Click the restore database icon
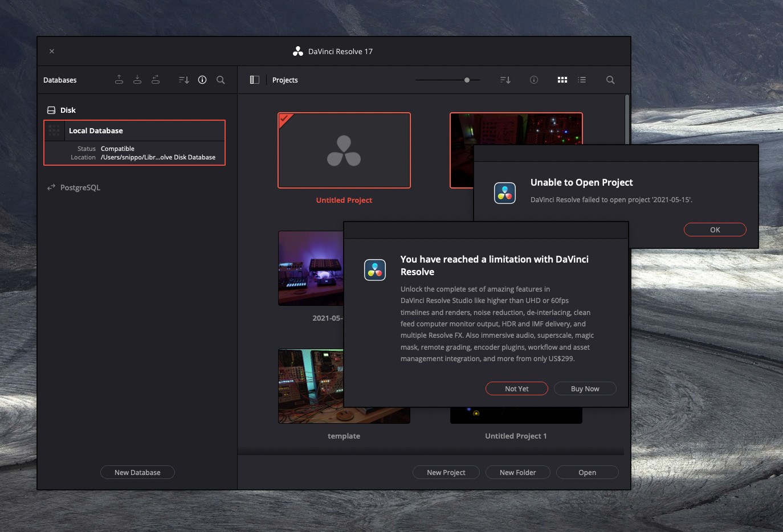This screenshot has height=532, width=783. tap(137, 80)
